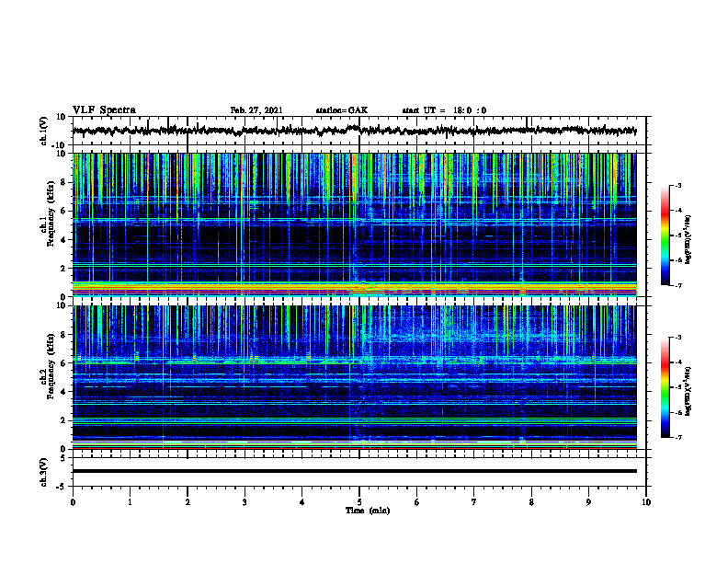Image resolution: width=728 pixels, height=563 pixels.
Task: Click the upper color scale bar beside ch.1
Action: pos(665,236)
